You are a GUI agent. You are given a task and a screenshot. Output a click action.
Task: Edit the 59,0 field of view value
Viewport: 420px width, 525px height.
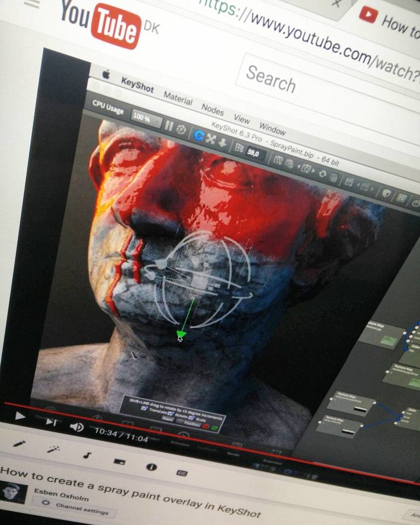[x=255, y=154]
